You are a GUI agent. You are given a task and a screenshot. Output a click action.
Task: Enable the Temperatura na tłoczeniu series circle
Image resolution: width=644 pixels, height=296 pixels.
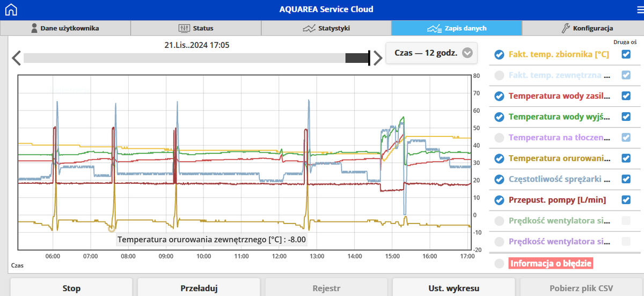(499, 138)
